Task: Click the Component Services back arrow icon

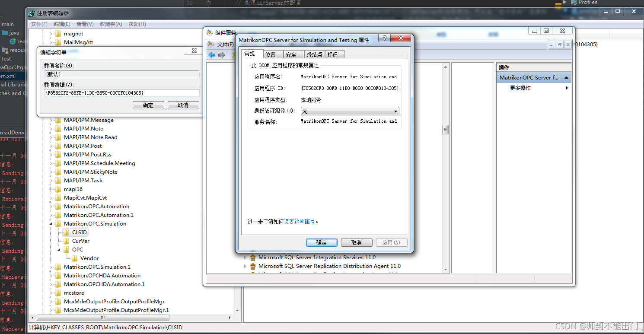Action: [x=212, y=55]
